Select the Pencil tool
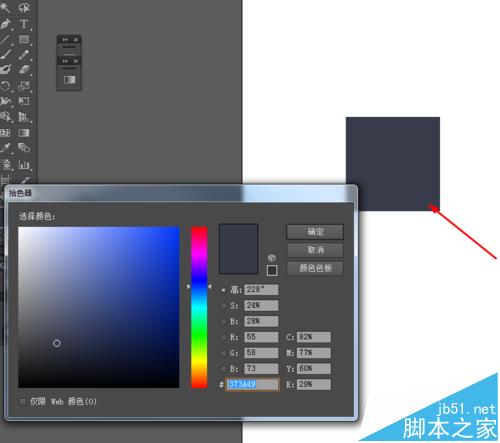The height and width of the screenshot is (443, 500). [x=24, y=55]
